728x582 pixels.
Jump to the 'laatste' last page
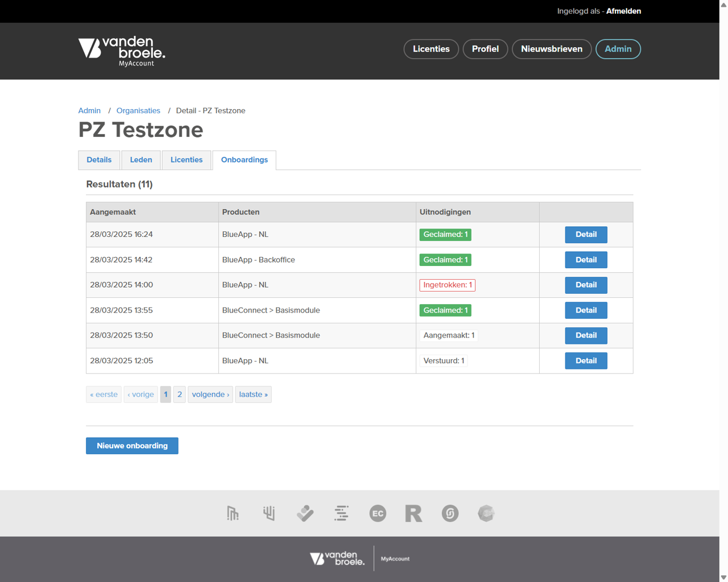(x=253, y=394)
